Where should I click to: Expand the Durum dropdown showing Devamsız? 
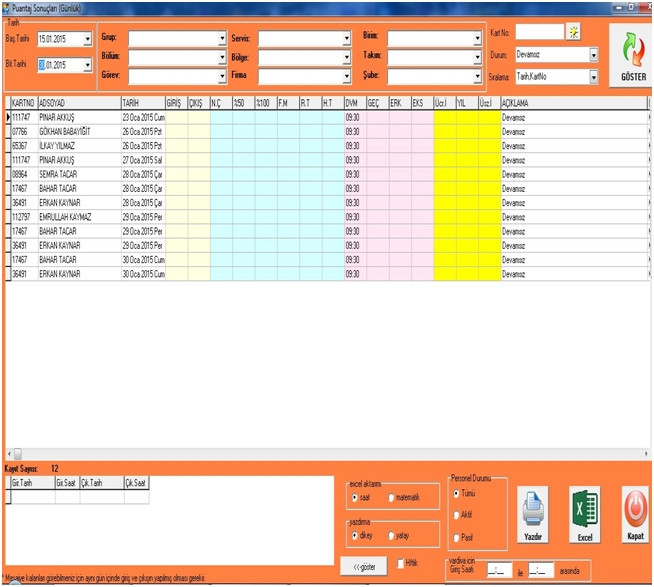tap(594, 54)
